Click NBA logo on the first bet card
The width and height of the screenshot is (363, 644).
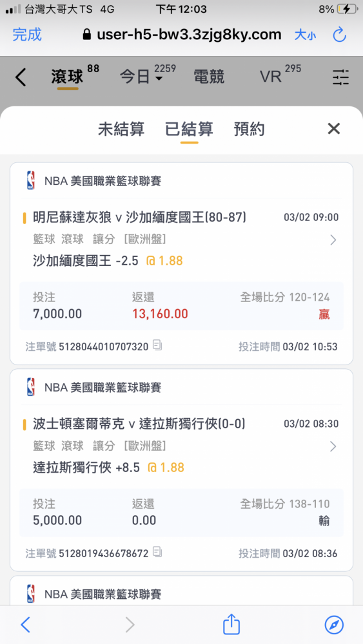[x=30, y=181]
